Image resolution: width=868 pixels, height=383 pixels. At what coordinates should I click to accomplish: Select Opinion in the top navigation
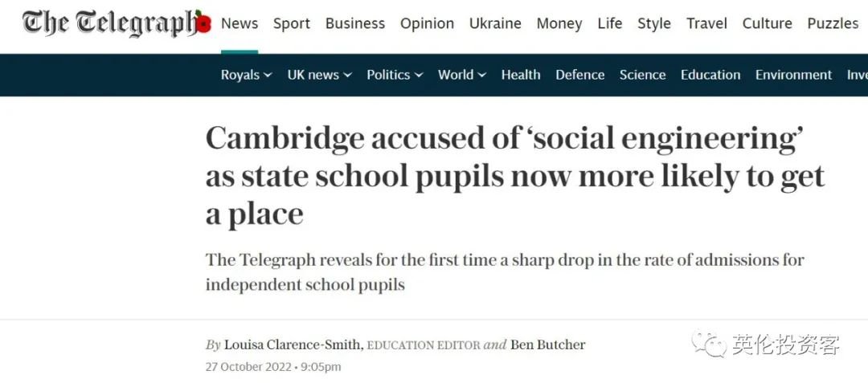pos(427,23)
